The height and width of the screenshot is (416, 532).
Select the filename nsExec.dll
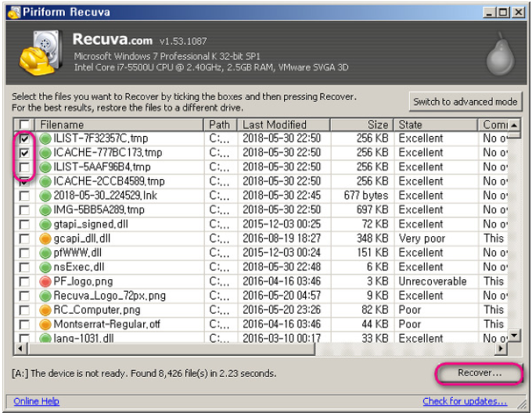(79, 267)
